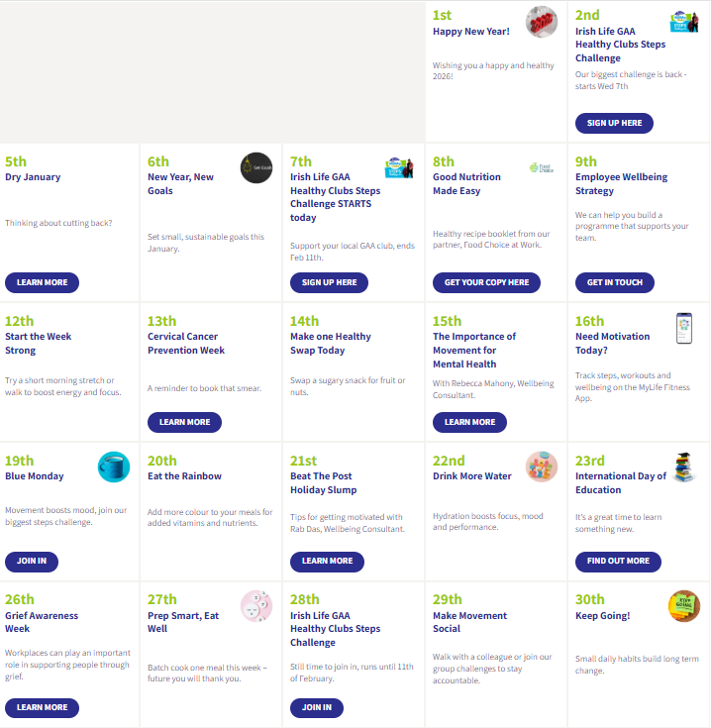Click Join In under Blue Monday
The width and height of the screenshot is (711, 728).
32,562
